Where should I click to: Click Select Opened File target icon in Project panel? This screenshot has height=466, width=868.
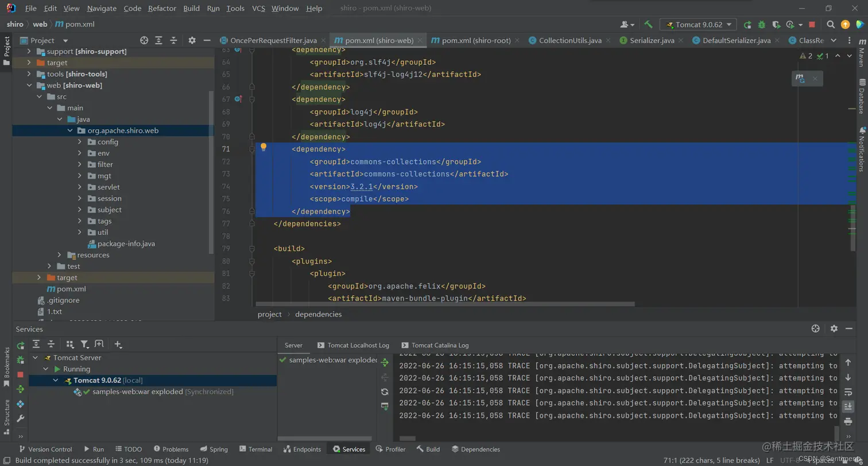[144, 40]
